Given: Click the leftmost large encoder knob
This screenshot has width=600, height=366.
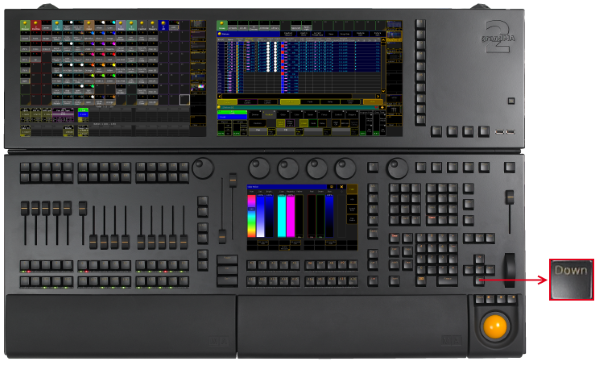Looking at the screenshot, I should (x=202, y=168).
